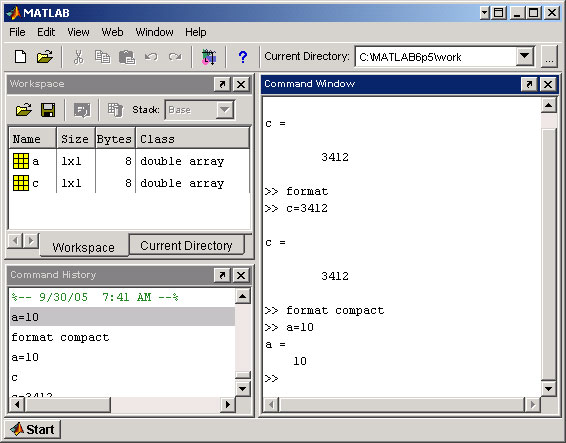This screenshot has height=443, width=566.
Task: Load a data file using the Workspace open icon
Action: pos(23,110)
